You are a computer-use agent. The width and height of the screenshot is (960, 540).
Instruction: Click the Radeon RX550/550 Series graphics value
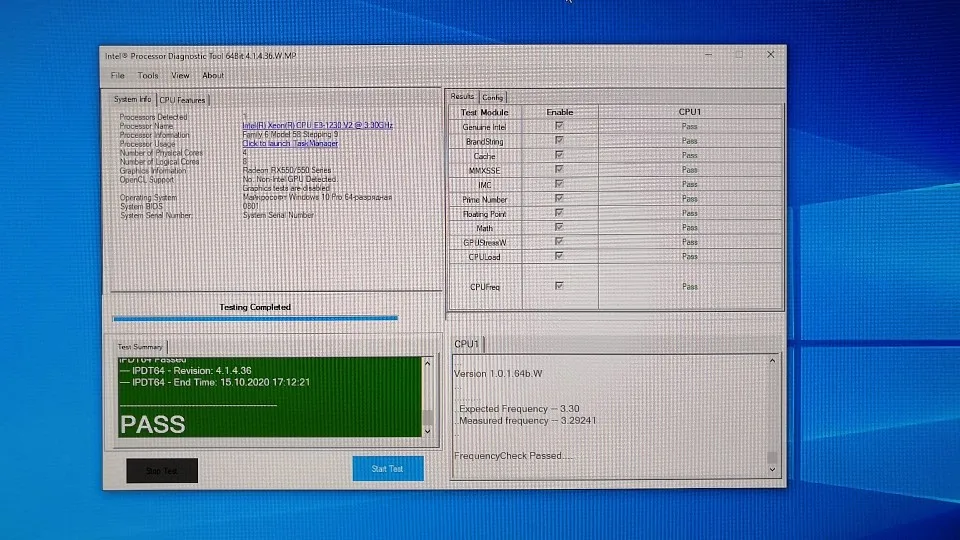pyautogui.click(x=287, y=170)
